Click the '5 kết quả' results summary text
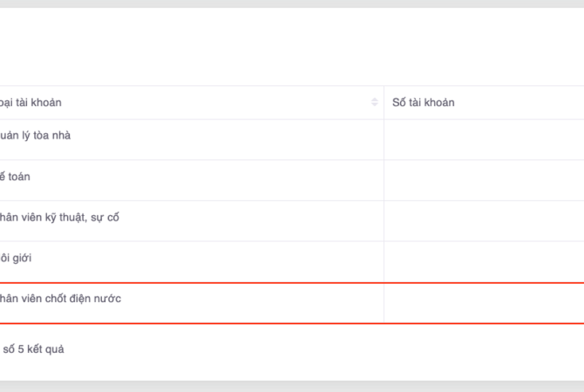This screenshot has width=584, height=392. [35, 349]
